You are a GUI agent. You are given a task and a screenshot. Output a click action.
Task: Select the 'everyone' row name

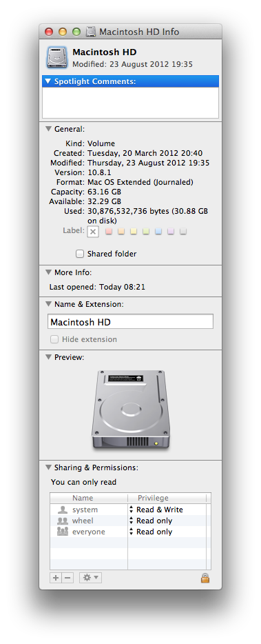click(x=89, y=532)
